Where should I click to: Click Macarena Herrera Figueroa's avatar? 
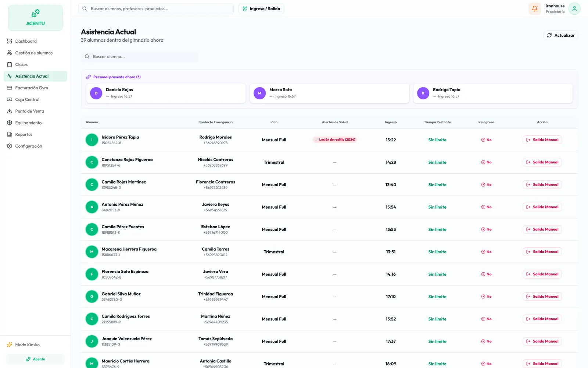click(x=92, y=252)
